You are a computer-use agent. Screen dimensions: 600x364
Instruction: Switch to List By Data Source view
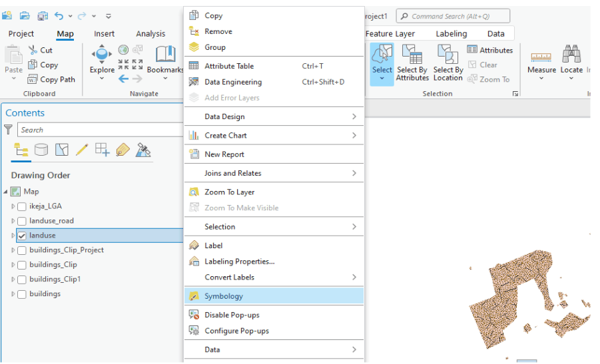coord(41,150)
